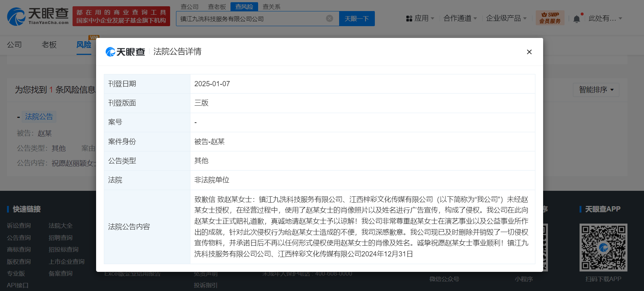This screenshot has width=644, height=291.
Task: Click the 法院公告 tag link
Action: [x=39, y=117]
